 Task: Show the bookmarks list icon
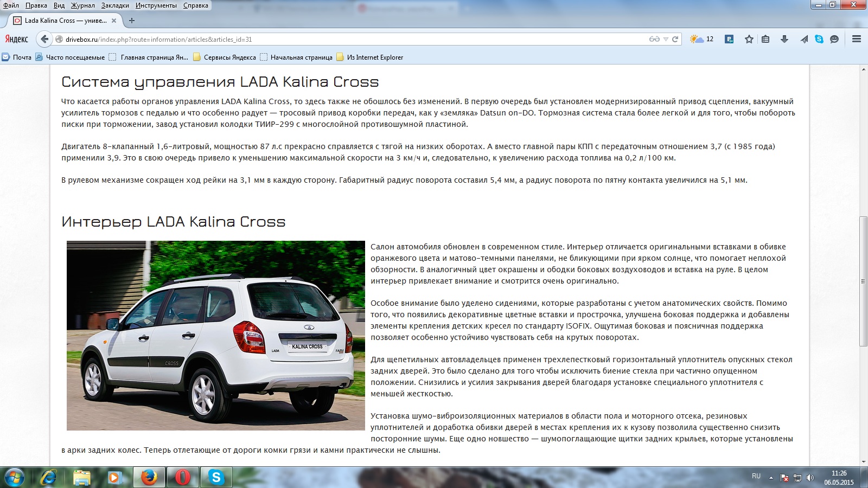click(x=765, y=39)
